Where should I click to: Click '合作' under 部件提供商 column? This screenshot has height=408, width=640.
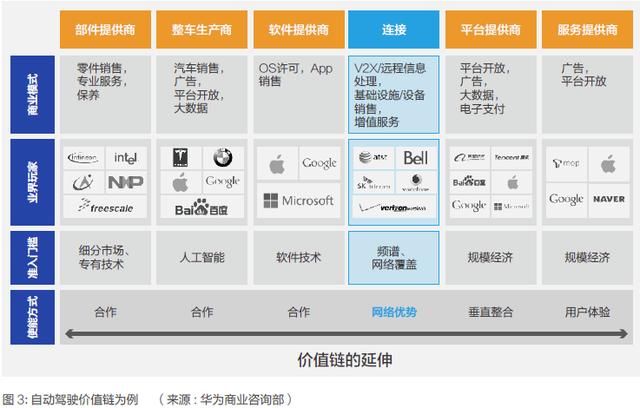[105, 313]
